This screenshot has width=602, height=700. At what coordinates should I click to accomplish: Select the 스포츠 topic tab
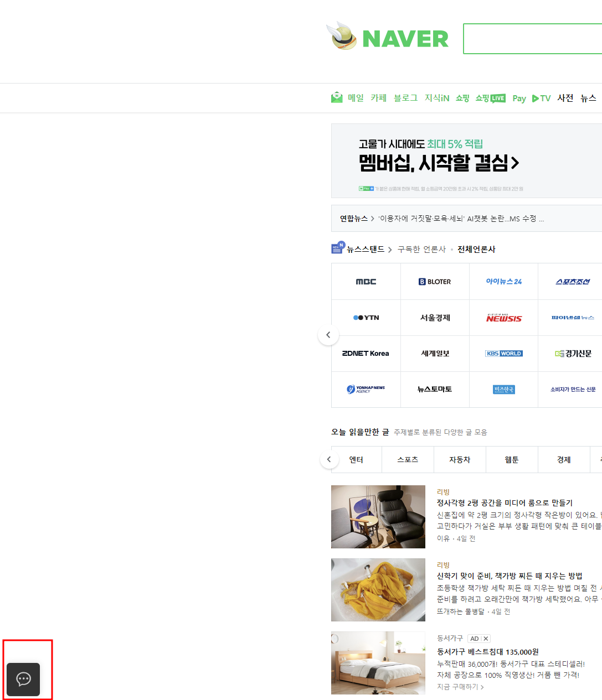click(x=408, y=460)
